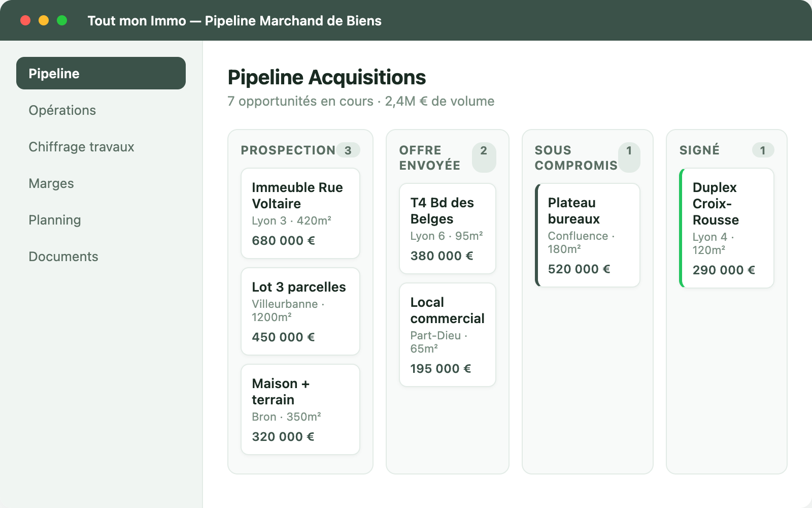
Task: Click the SOUS COMPROMIS column header
Action: 576,157
